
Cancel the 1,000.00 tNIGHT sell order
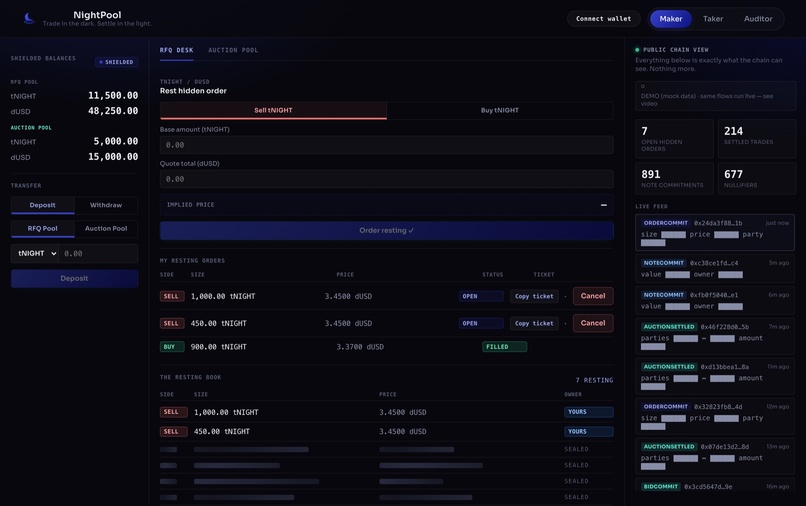point(593,296)
